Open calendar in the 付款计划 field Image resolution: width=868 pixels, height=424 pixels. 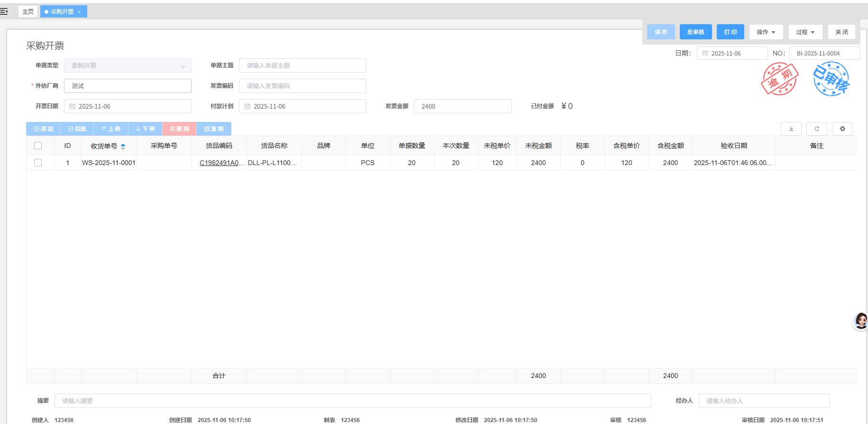click(x=247, y=107)
